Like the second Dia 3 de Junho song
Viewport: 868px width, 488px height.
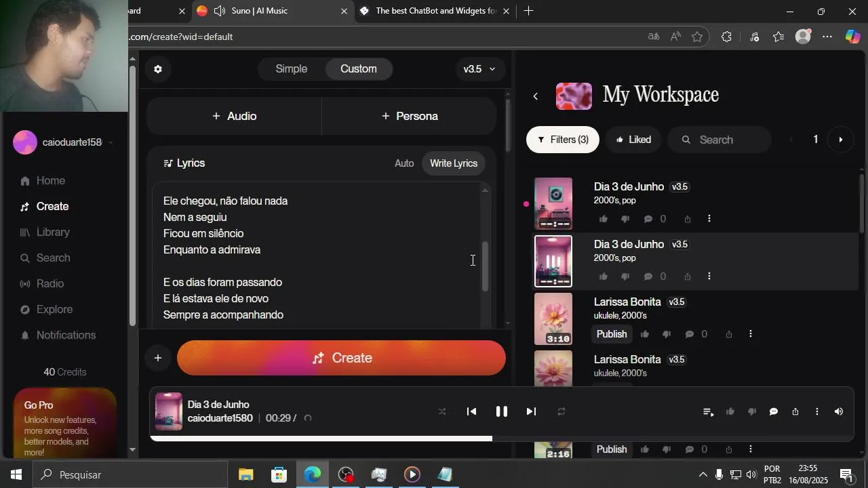point(604,277)
